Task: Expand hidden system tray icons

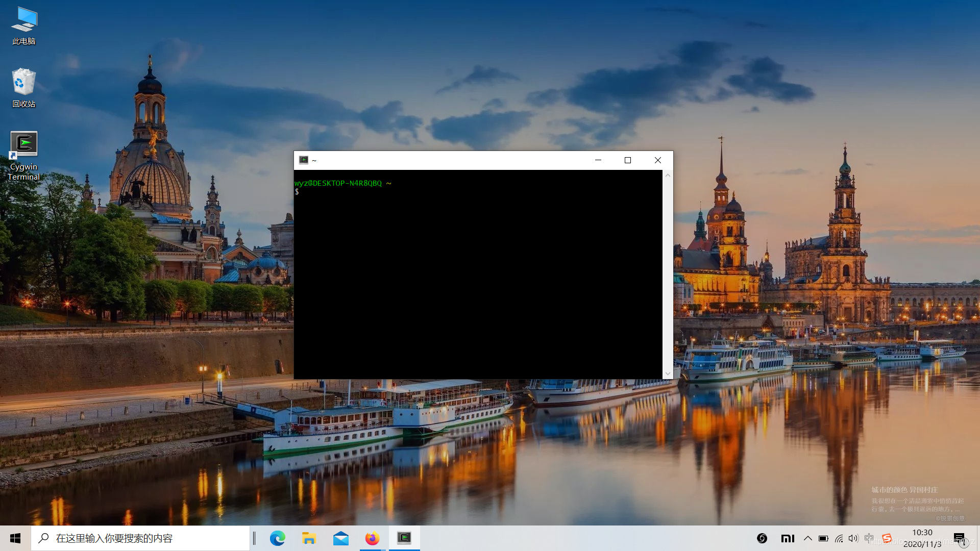Action: pyautogui.click(x=807, y=538)
